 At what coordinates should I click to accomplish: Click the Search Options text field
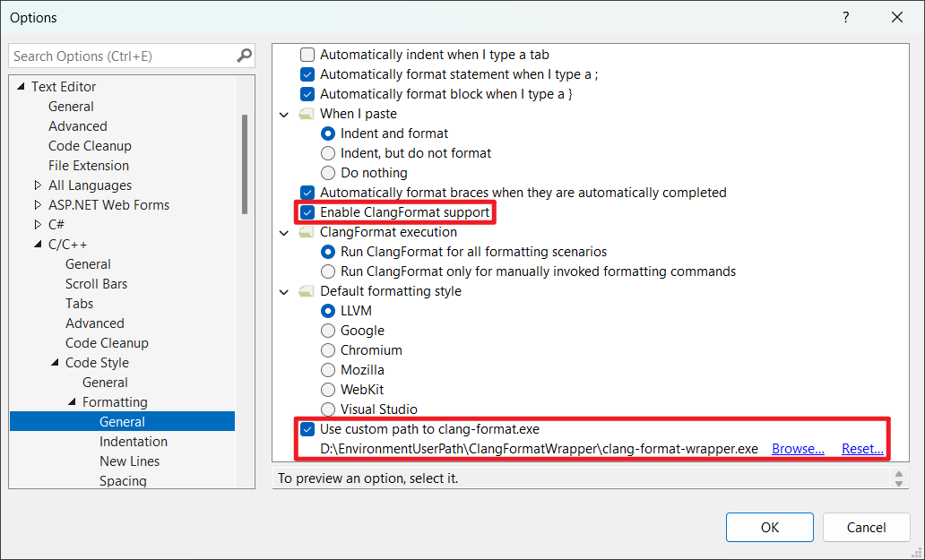click(121, 56)
